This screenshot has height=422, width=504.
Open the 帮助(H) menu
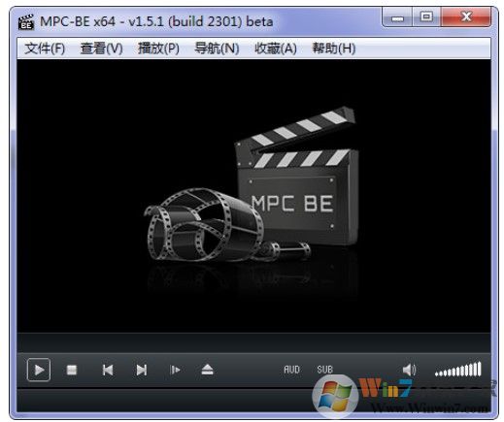pos(333,49)
